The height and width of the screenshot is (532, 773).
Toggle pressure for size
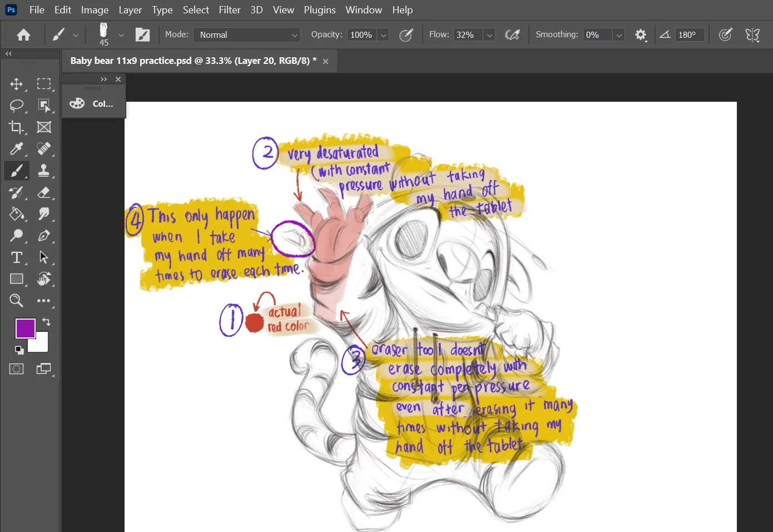point(725,35)
